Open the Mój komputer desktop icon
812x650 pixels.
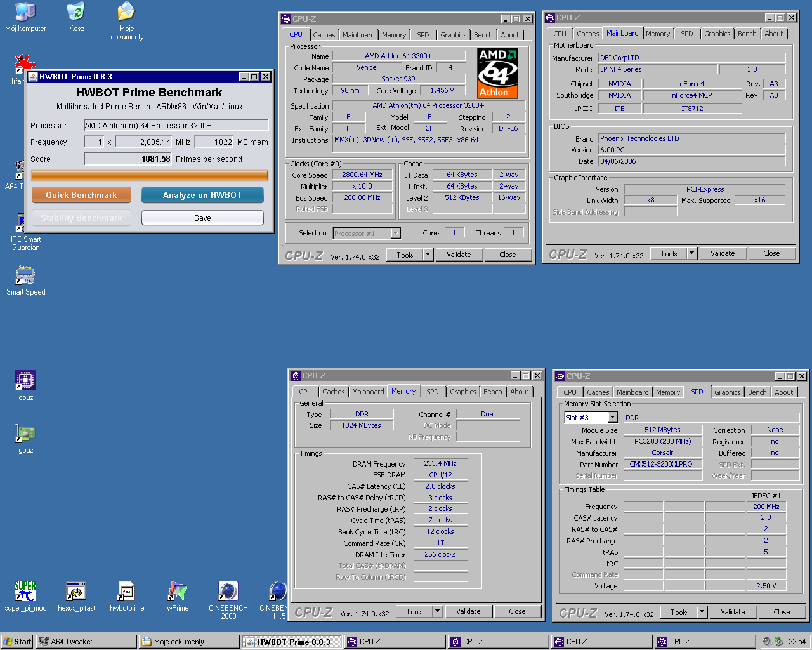point(25,17)
